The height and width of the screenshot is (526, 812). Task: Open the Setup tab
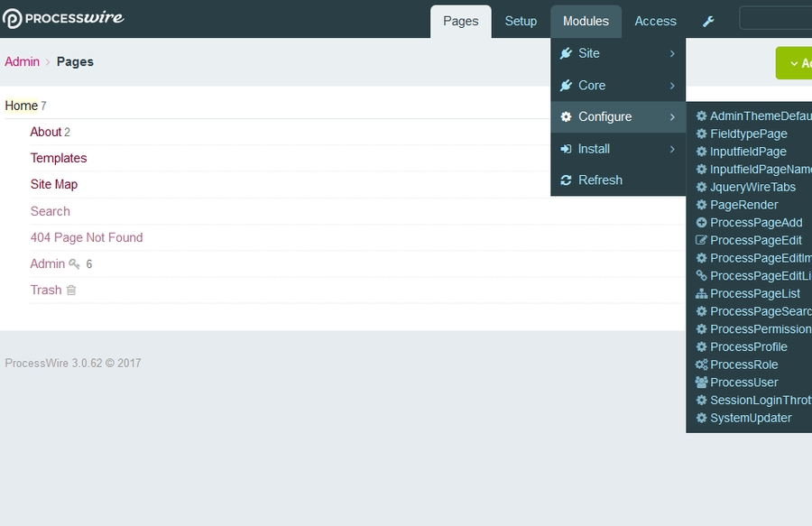point(521,22)
